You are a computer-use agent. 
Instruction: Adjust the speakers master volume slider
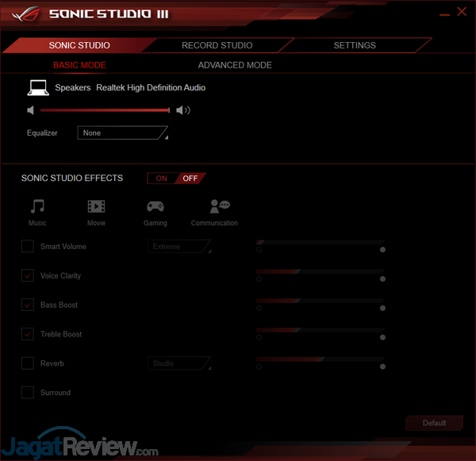pyautogui.click(x=105, y=110)
